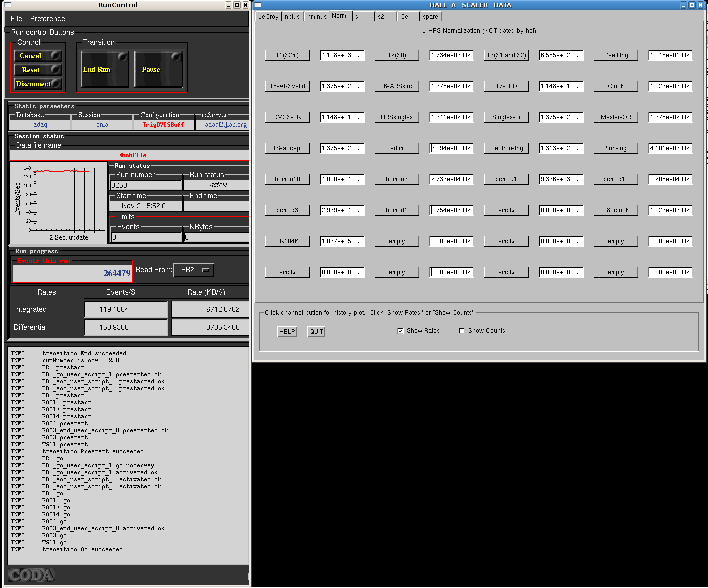The width and height of the screenshot is (708, 588).
Task: Click the Master-OR channel button
Action: coord(616,117)
